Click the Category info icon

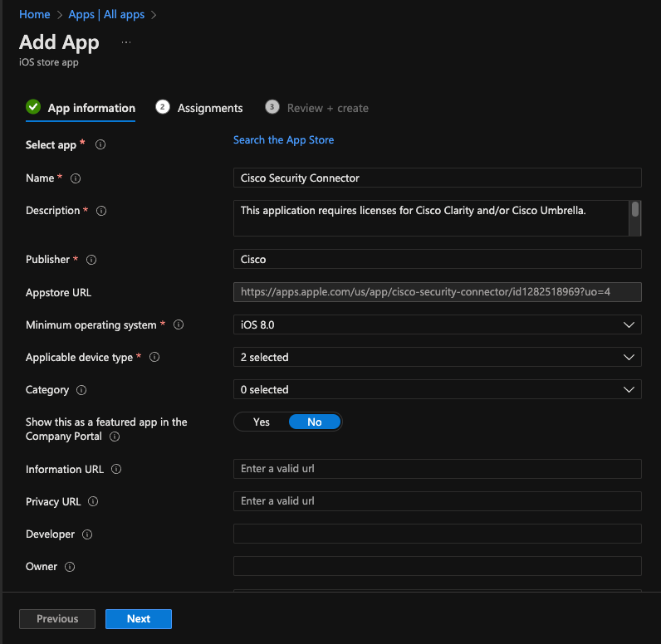click(81, 390)
